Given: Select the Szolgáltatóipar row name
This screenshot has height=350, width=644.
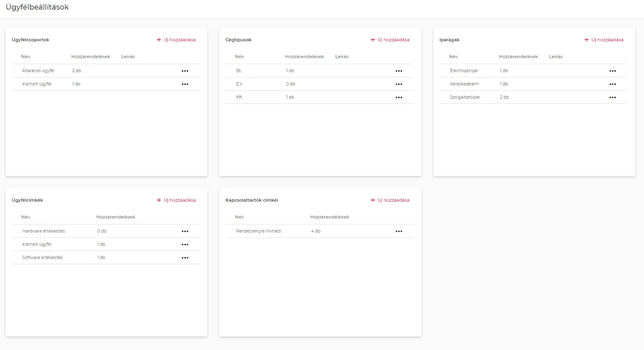Looking at the screenshot, I should pyautogui.click(x=465, y=97).
